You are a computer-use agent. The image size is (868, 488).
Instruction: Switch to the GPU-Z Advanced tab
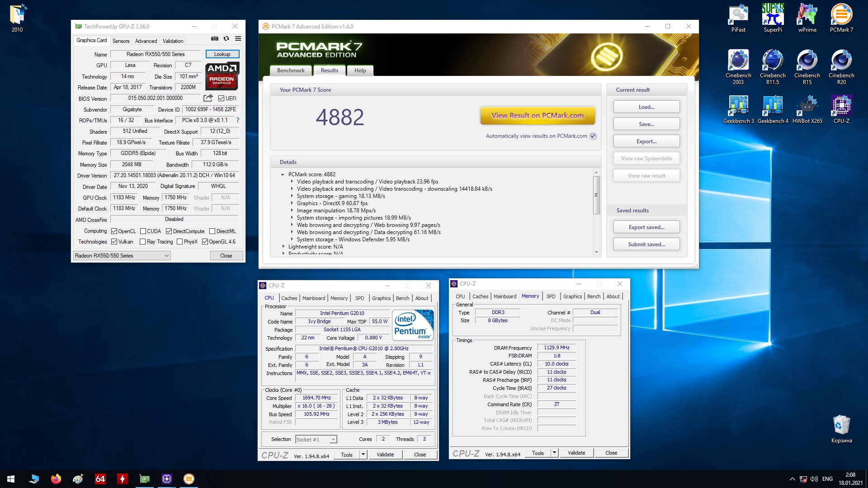pos(146,41)
